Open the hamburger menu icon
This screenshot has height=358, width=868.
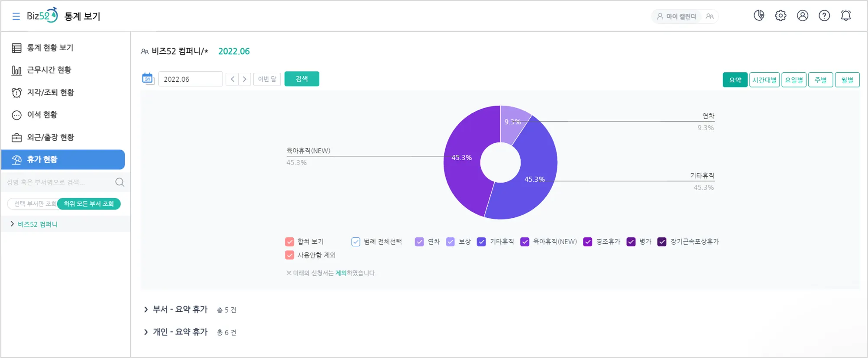[x=16, y=16]
